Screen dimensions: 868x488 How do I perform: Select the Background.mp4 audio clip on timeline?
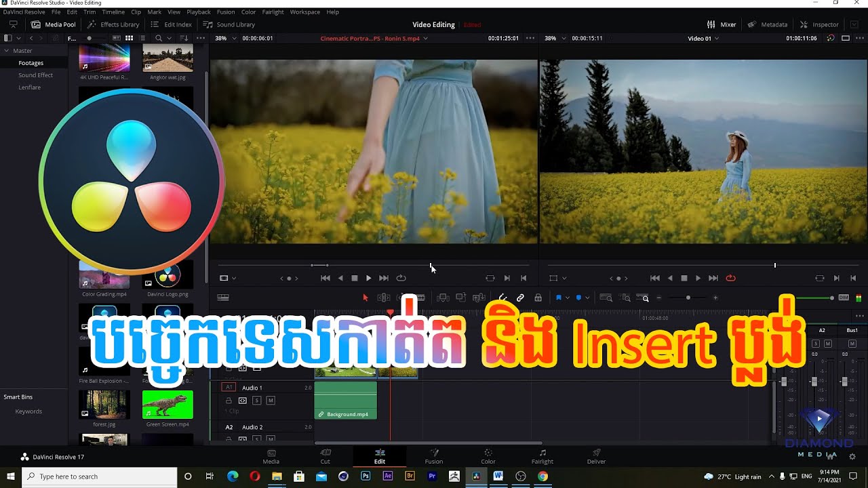click(x=345, y=401)
